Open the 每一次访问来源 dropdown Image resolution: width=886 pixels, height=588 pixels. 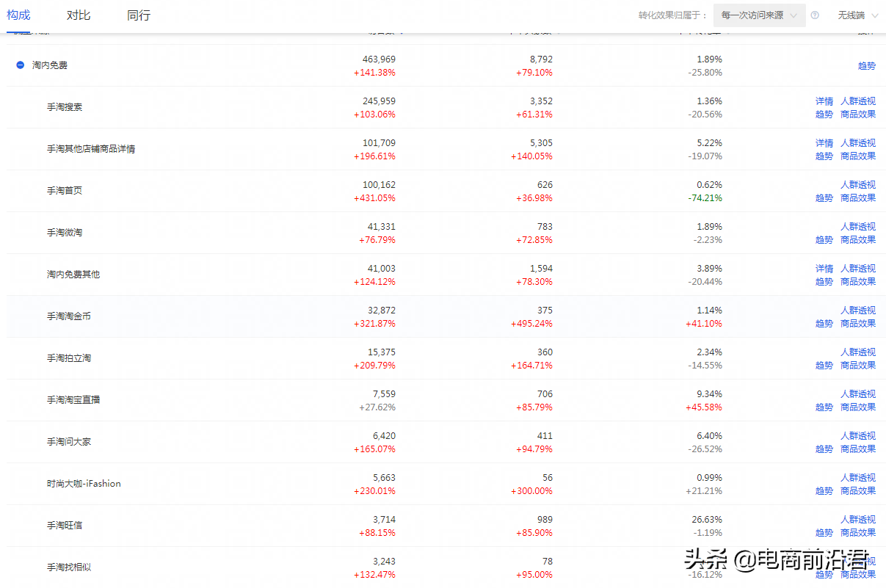click(x=759, y=15)
